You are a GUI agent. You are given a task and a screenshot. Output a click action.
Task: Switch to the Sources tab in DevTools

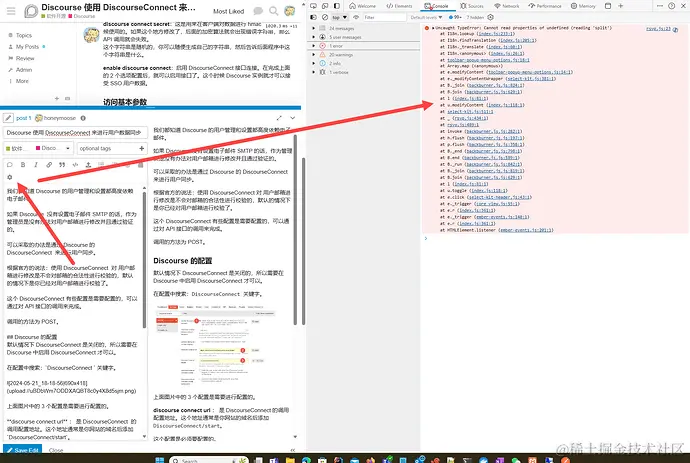(x=472, y=6)
